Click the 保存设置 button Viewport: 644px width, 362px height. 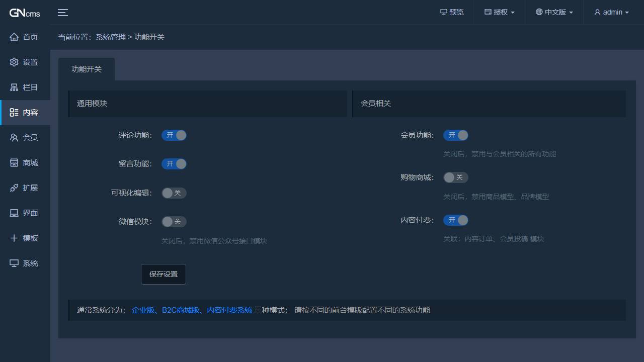coord(163,274)
